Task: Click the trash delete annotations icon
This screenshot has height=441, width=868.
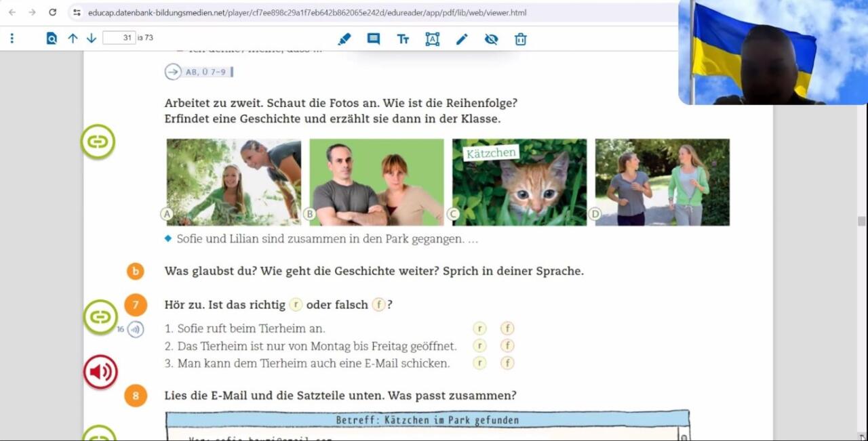Action: pyautogui.click(x=521, y=39)
